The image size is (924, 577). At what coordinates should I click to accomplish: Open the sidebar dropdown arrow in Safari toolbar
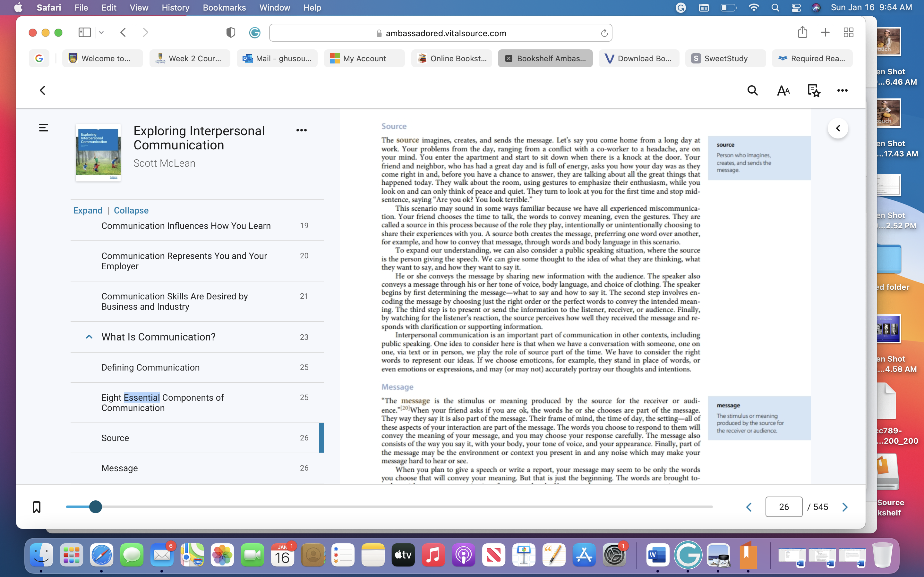tap(101, 33)
